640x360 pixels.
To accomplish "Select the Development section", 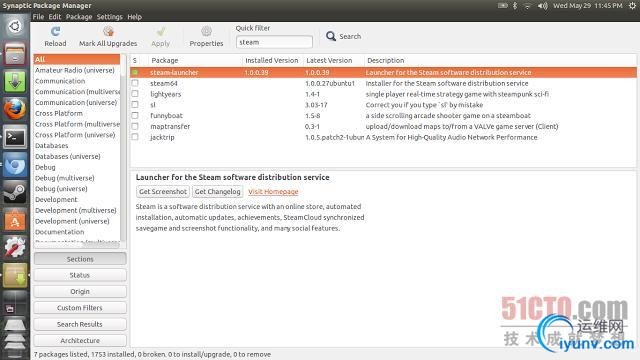I will click(77, 200).
